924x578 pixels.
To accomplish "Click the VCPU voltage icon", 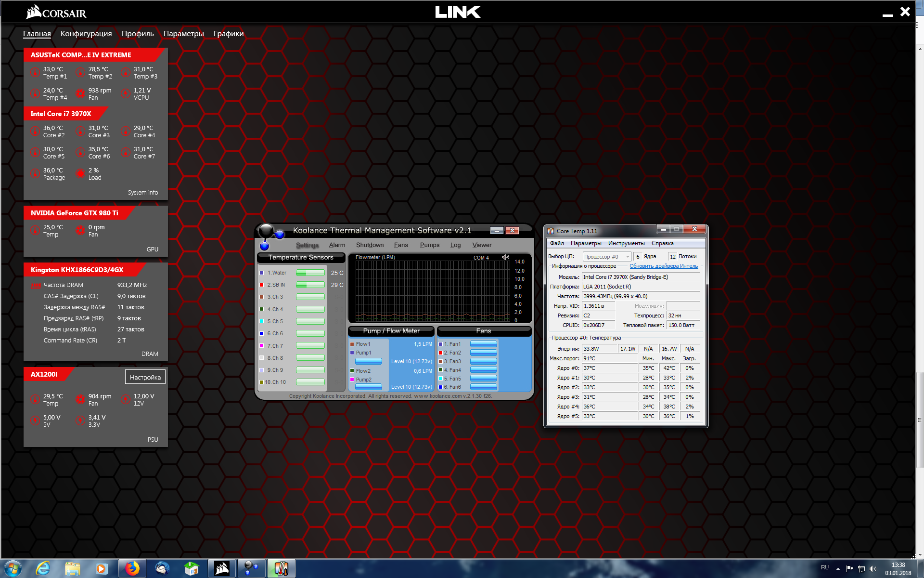I will coord(126,93).
